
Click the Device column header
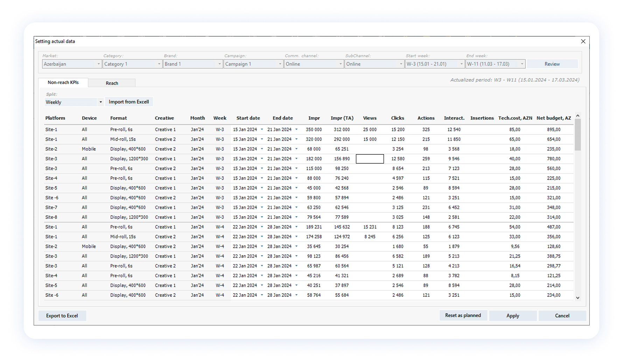click(89, 118)
